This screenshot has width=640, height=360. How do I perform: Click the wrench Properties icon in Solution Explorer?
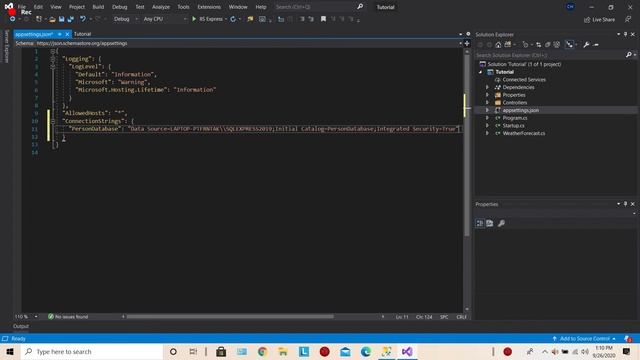(x=586, y=44)
